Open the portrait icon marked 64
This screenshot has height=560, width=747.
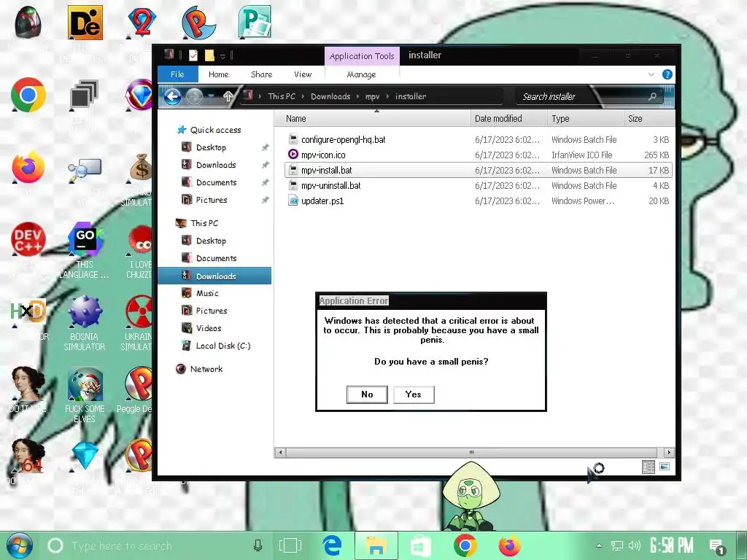click(28, 456)
